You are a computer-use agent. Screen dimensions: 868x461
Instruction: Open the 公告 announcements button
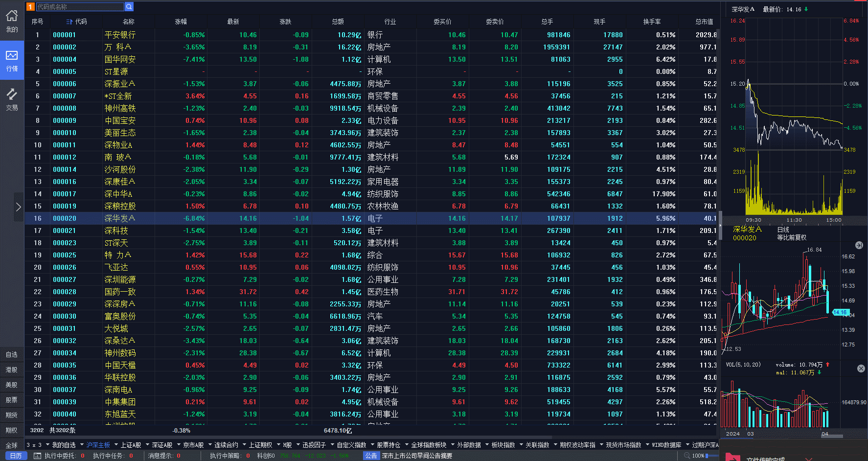click(371, 456)
